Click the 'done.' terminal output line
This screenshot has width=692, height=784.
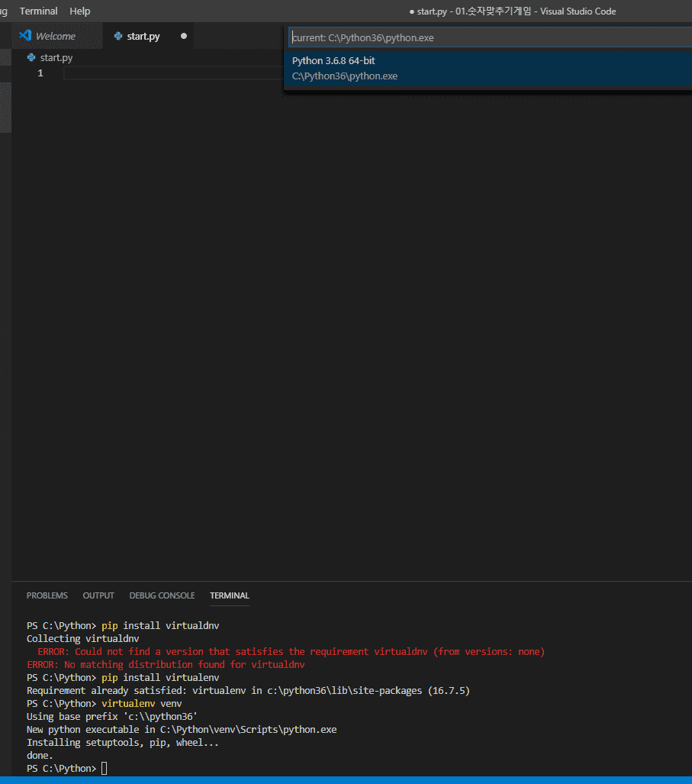point(40,756)
